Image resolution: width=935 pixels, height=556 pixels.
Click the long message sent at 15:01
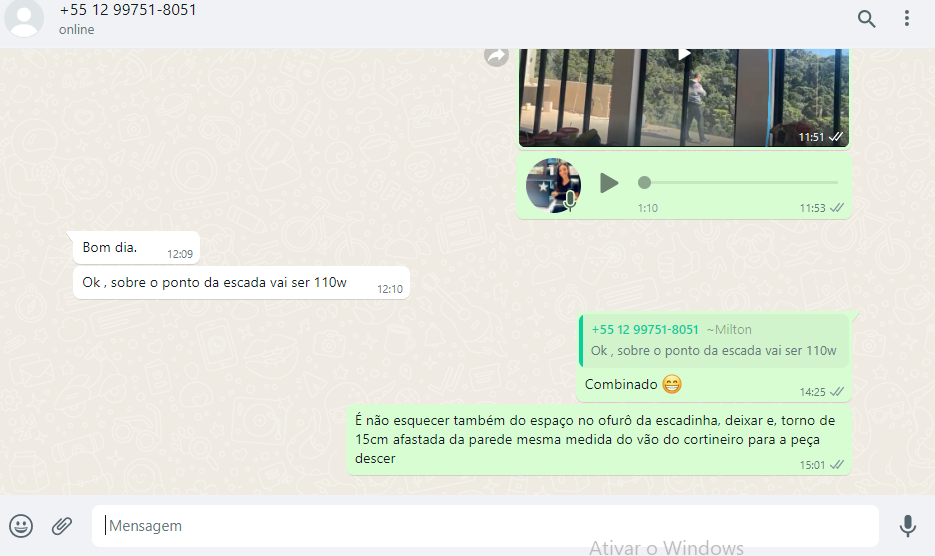599,440
